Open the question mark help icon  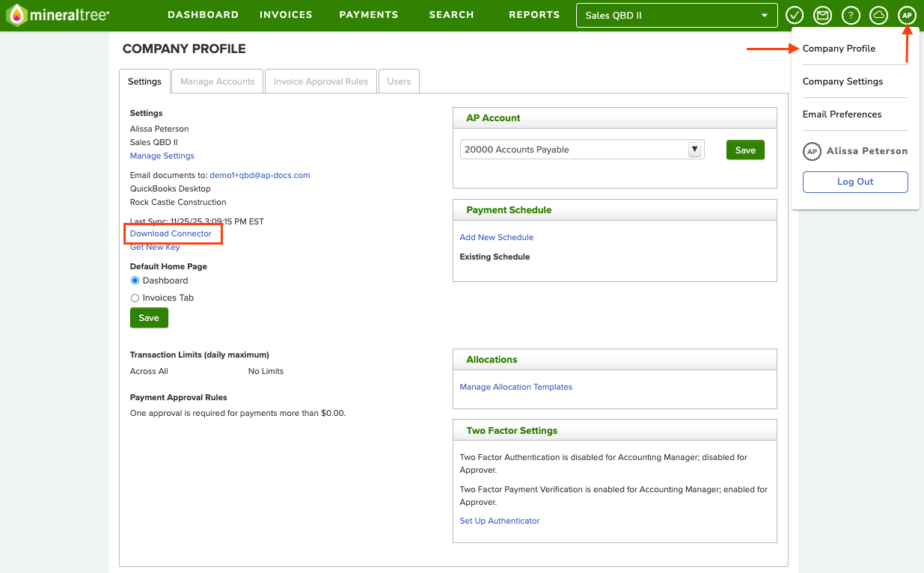(x=851, y=15)
